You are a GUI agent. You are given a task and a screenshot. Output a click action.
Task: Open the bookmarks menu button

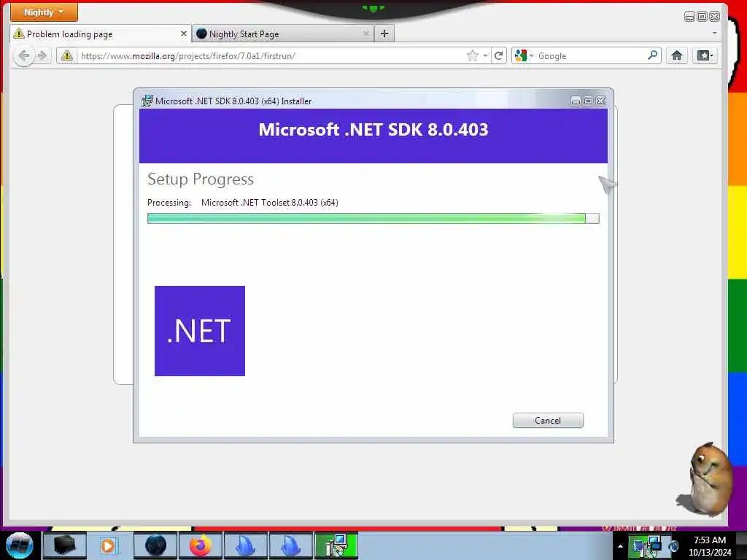point(705,55)
